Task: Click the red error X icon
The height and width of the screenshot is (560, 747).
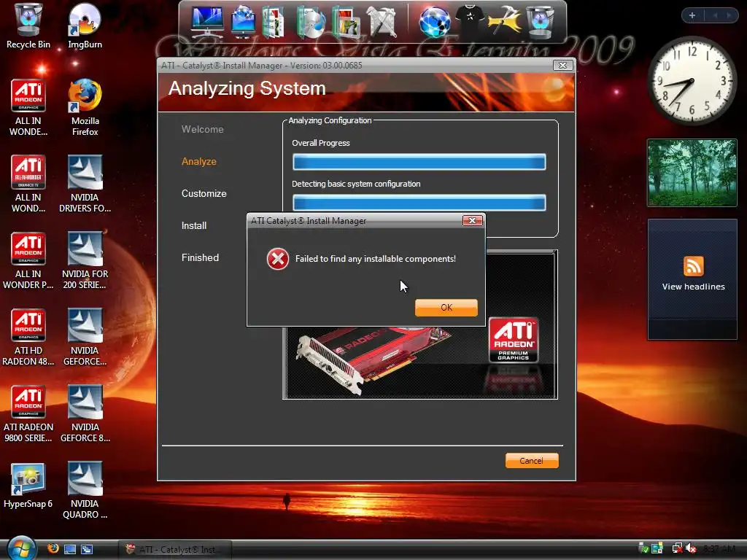Action: [278, 259]
